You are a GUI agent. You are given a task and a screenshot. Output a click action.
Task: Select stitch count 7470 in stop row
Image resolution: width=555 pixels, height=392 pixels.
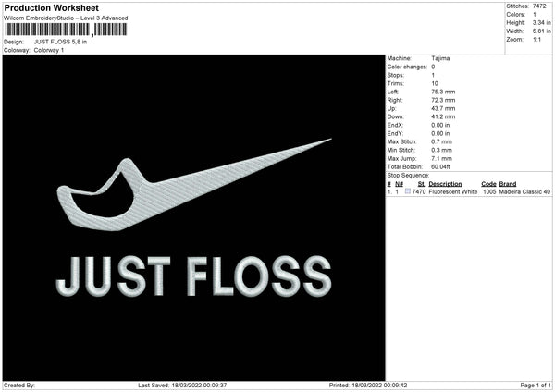(x=419, y=191)
